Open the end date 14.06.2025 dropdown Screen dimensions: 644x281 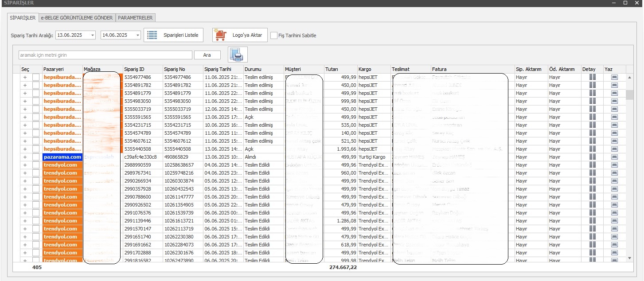[x=137, y=35]
